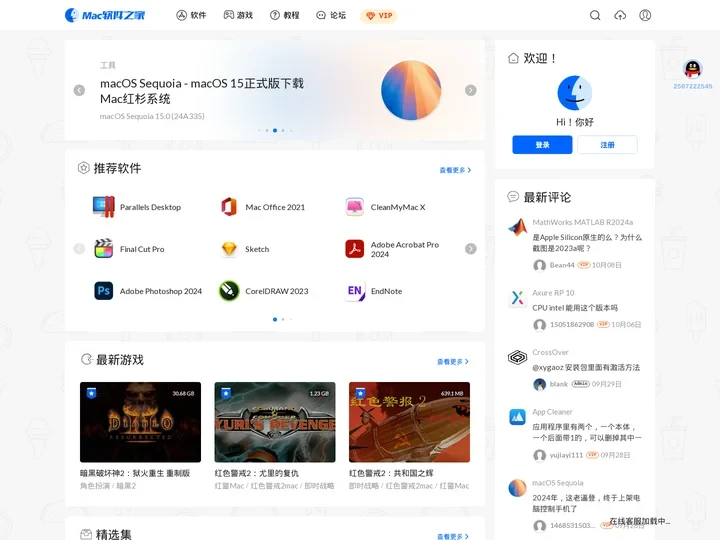
Task: Show next banner slide arrow
Action: pos(471,90)
